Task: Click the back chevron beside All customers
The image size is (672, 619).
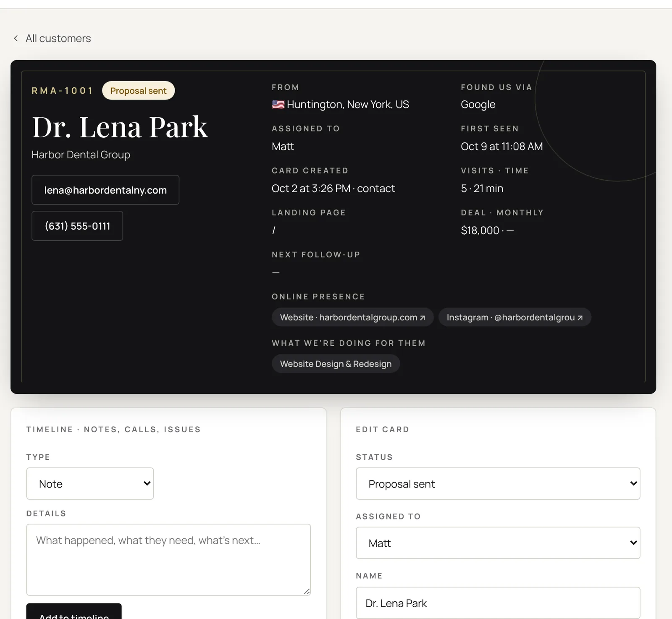Action: [x=16, y=38]
